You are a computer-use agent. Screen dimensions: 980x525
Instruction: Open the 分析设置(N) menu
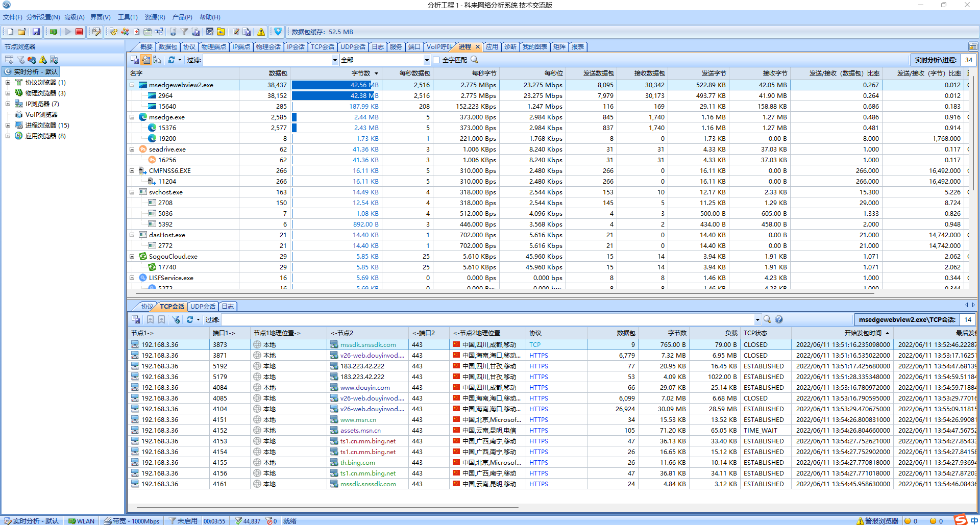point(43,17)
